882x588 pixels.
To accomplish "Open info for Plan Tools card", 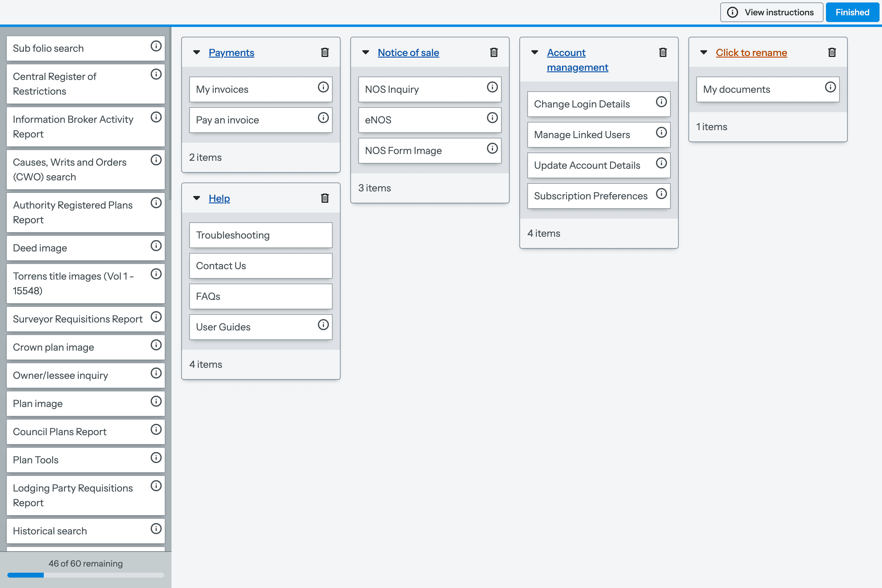I will (156, 458).
